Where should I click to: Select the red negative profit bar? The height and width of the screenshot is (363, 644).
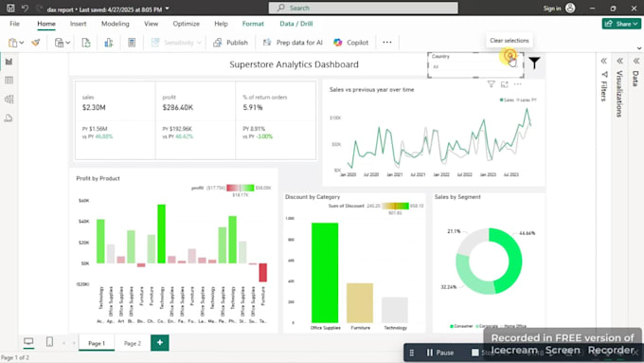pos(263,273)
